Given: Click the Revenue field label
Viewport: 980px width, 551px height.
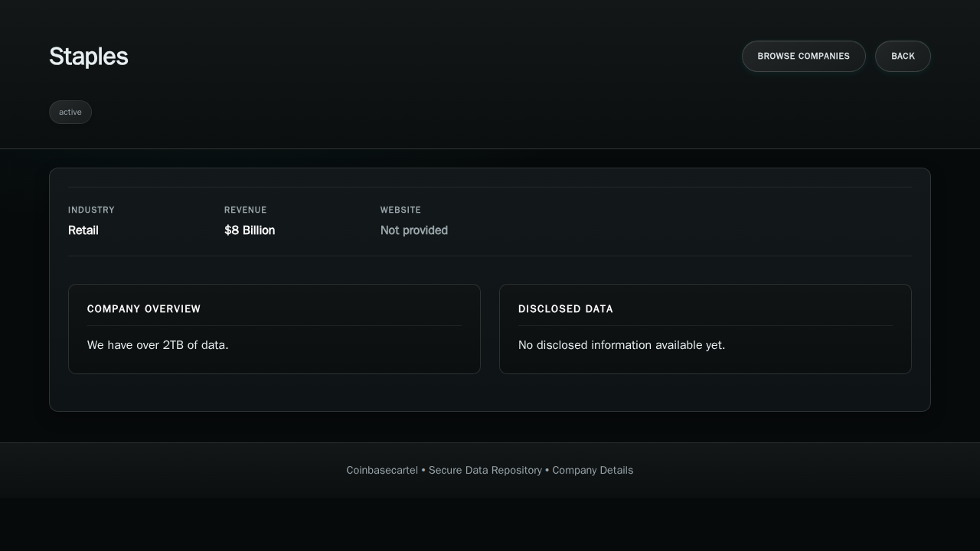Looking at the screenshot, I should pyautogui.click(x=245, y=210).
